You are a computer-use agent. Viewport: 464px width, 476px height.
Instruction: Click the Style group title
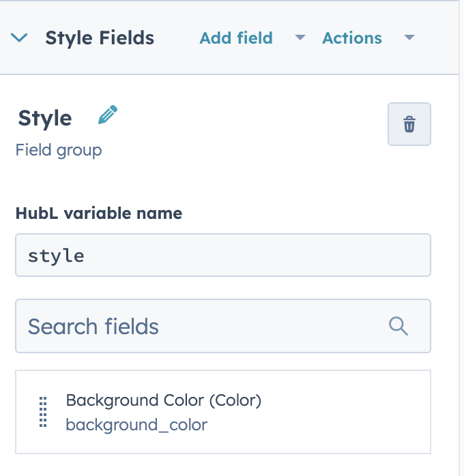coord(45,118)
